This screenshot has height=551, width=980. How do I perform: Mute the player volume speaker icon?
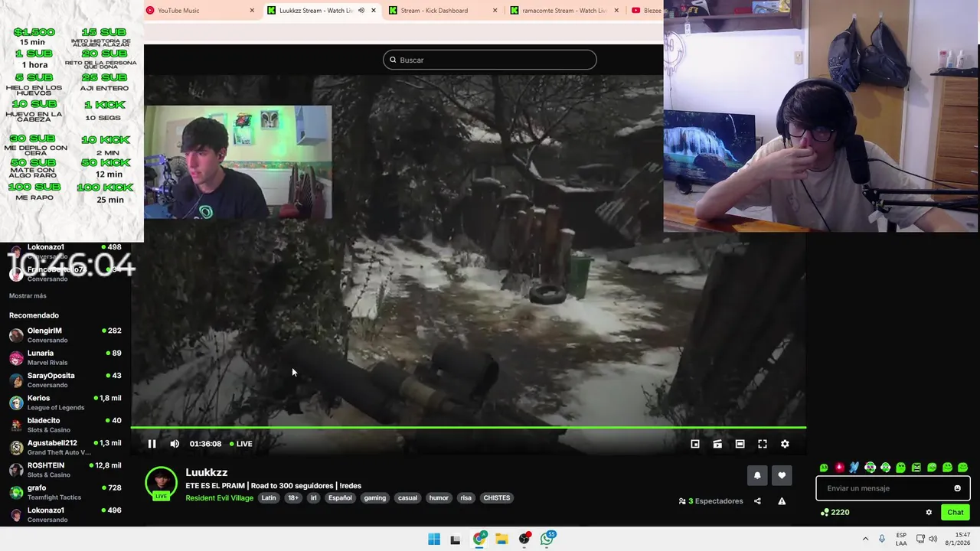click(175, 444)
